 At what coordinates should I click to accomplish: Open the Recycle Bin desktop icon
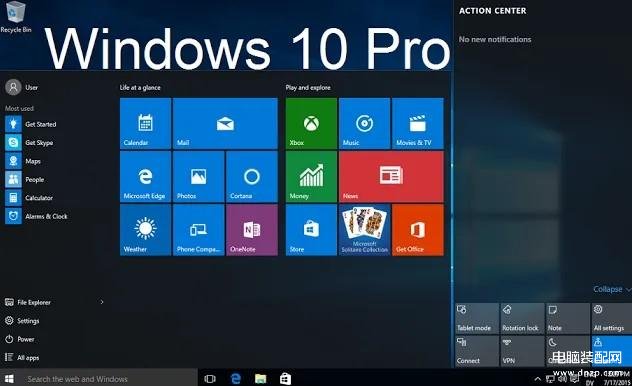pos(16,17)
